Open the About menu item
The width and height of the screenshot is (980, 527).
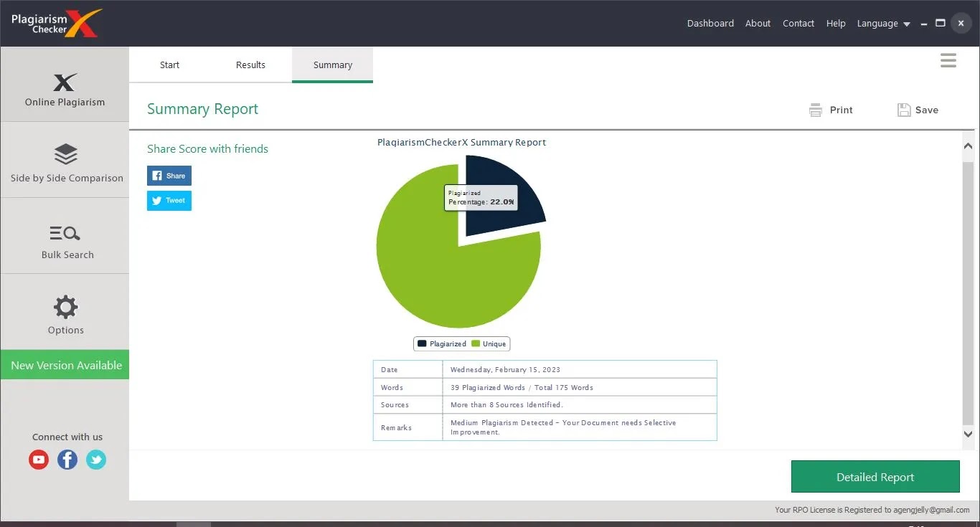(x=758, y=23)
